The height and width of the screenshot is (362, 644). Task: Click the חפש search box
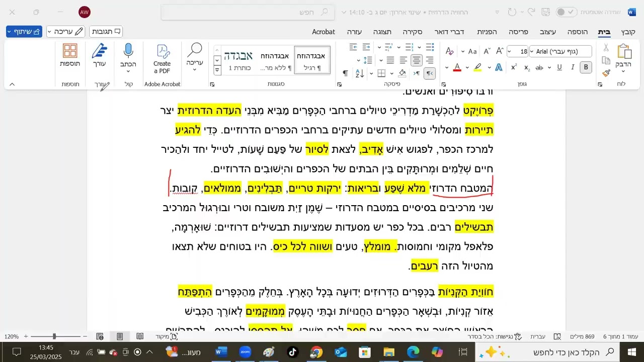248,12
